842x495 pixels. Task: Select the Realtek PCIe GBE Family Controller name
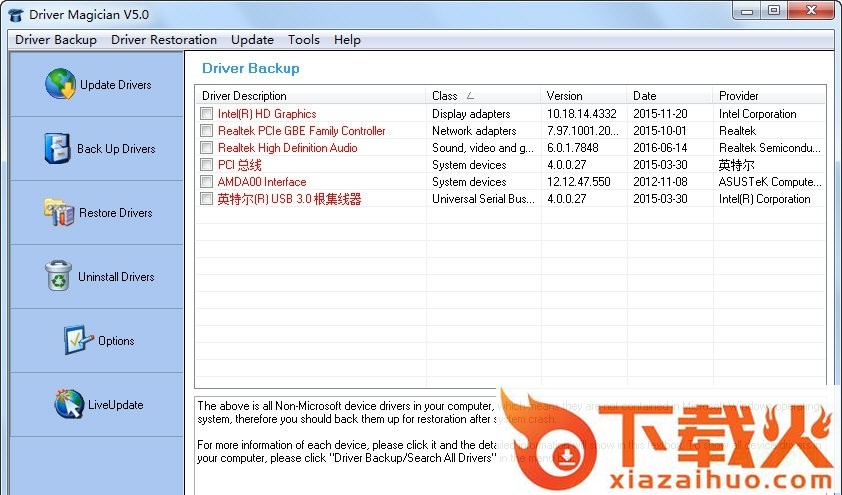(301, 130)
